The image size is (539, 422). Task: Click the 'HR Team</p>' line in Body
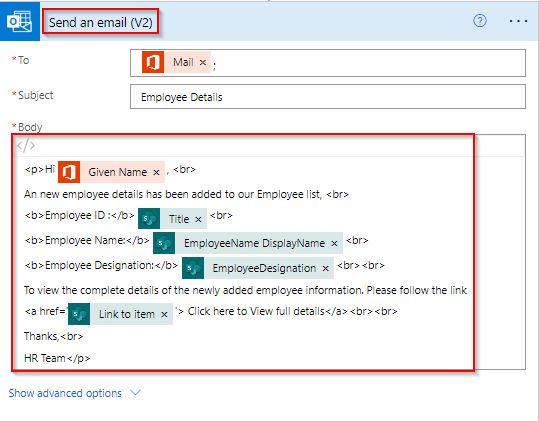click(x=57, y=358)
